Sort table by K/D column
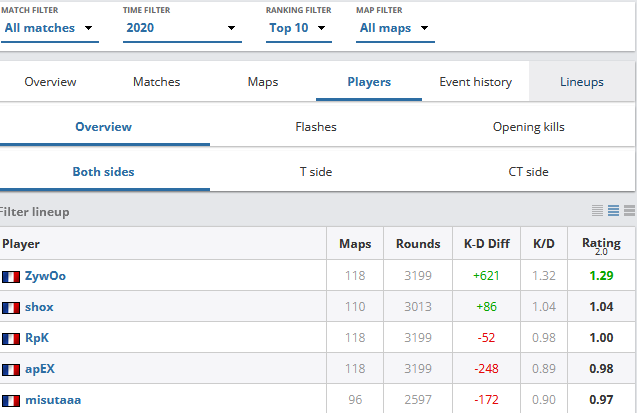Viewport: 637px width, 413px height. [544, 244]
